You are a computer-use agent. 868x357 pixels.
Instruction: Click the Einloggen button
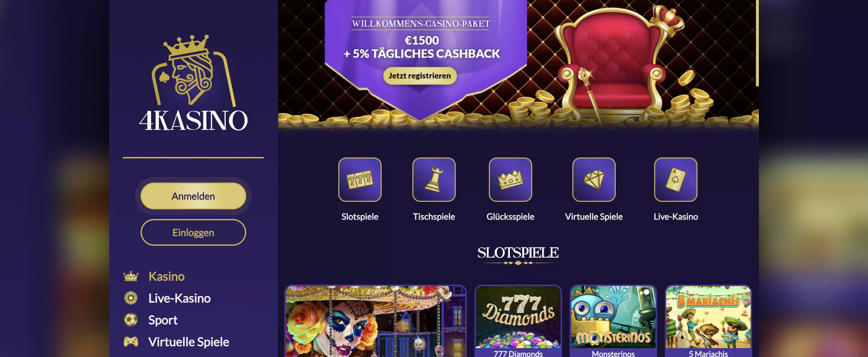click(193, 232)
